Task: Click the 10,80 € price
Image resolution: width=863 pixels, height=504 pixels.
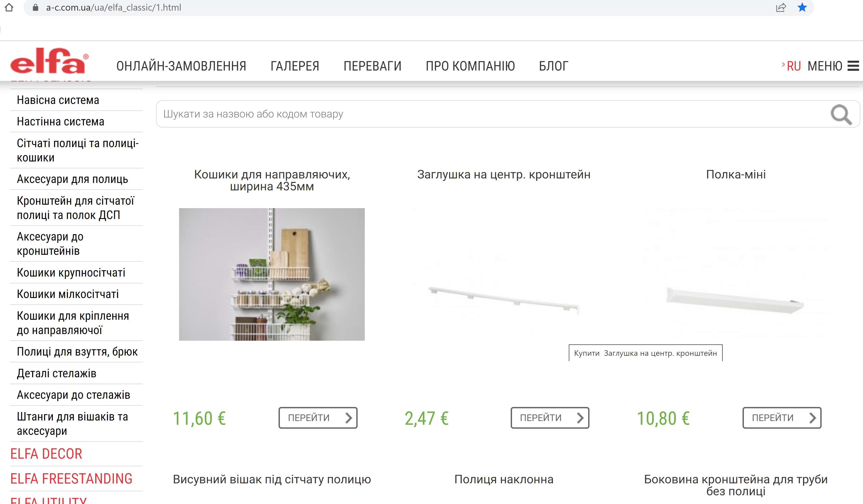Action: point(663,418)
